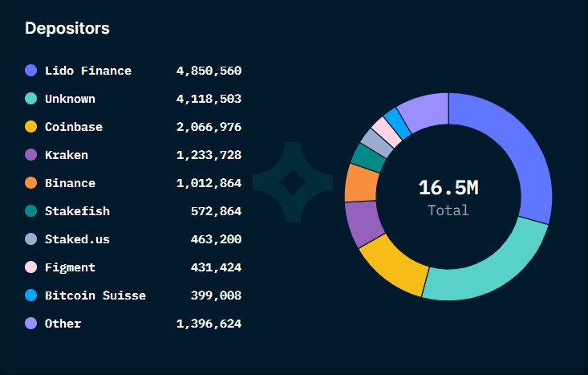Screen dimensions: 588x375
Task: Click the dark teal Stakefish donut segment
Action: pos(368,157)
